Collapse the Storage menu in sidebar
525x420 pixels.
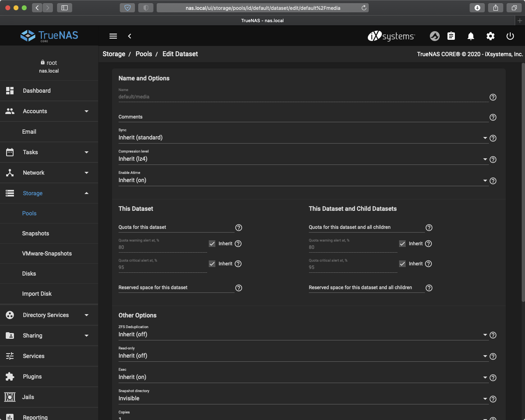tap(49, 193)
